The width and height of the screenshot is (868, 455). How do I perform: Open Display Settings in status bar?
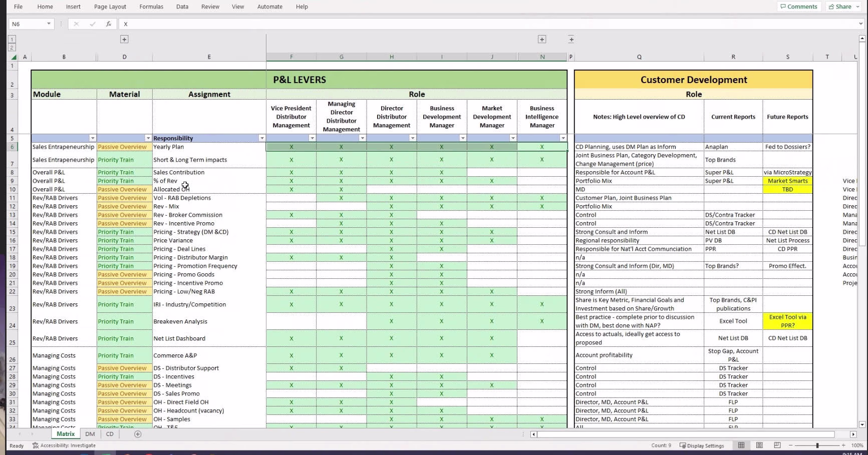(x=702, y=445)
